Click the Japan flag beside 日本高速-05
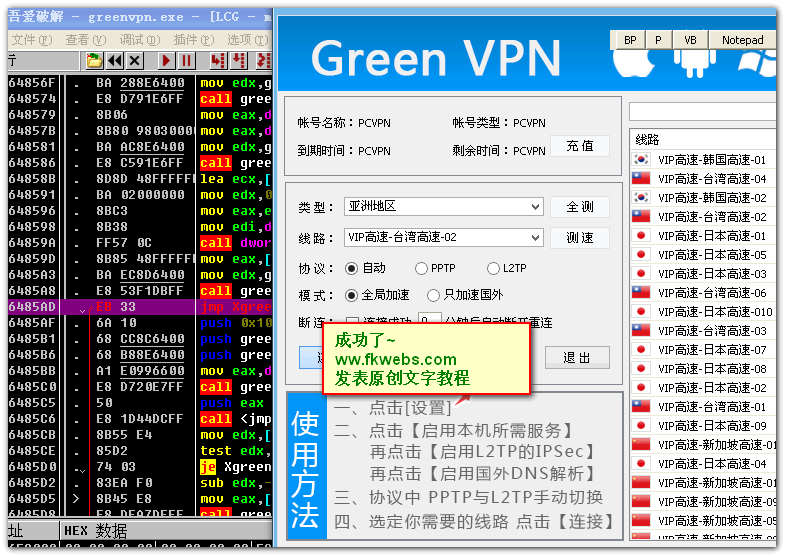785x556 pixels. [x=641, y=255]
